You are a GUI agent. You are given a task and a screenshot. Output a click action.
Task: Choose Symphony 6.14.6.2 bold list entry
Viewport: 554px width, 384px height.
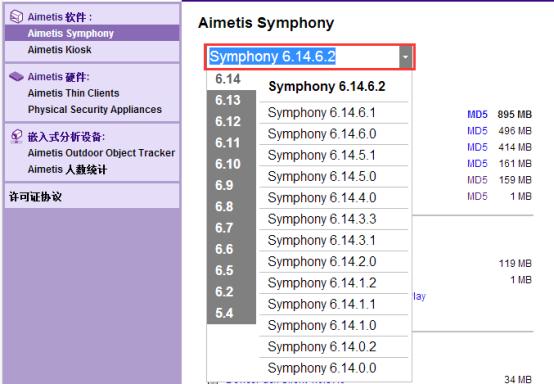tap(334, 87)
